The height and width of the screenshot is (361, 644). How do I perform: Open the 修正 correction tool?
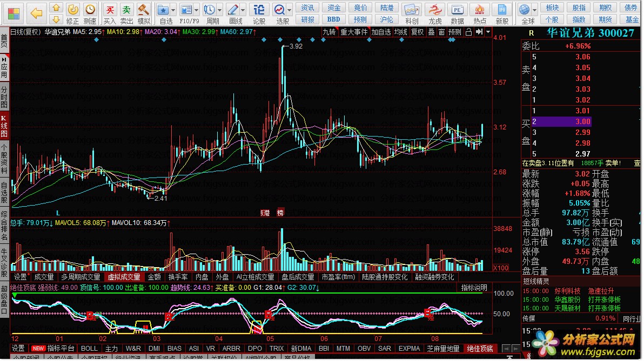[x=73, y=14]
